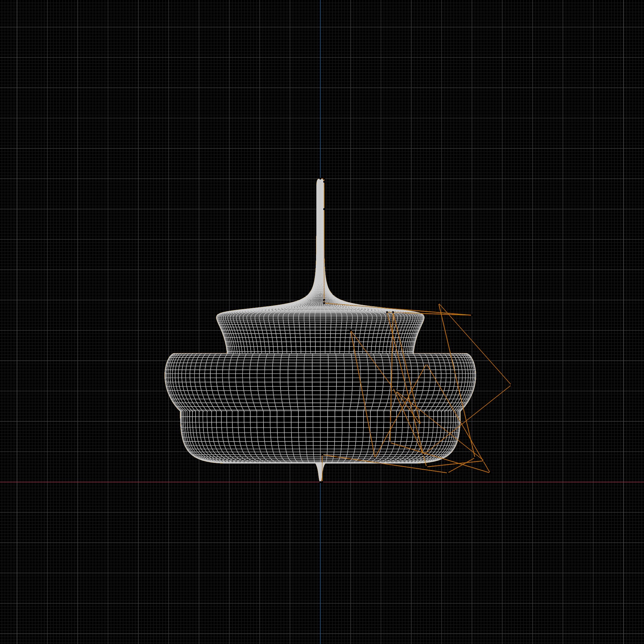Select the control point midway up the stem
This screenshot has height=644, width=644.
(x=324, y=209)
